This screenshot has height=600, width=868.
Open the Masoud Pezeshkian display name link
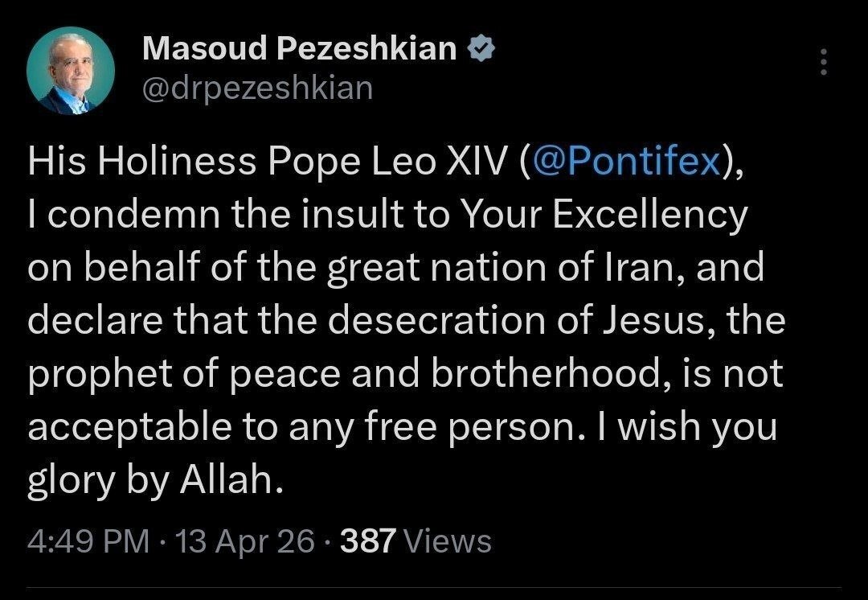click(x=299, y=50)
